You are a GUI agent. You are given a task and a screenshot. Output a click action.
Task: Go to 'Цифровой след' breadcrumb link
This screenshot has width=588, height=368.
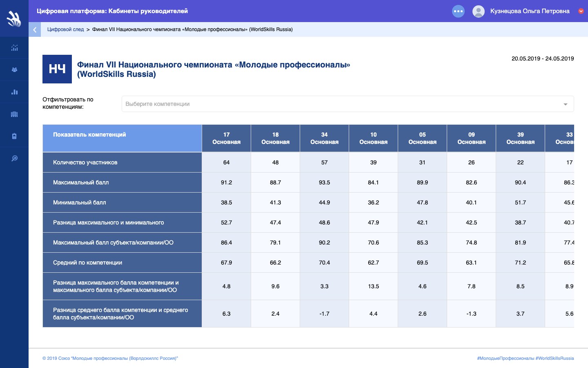[x=65, y=29]
